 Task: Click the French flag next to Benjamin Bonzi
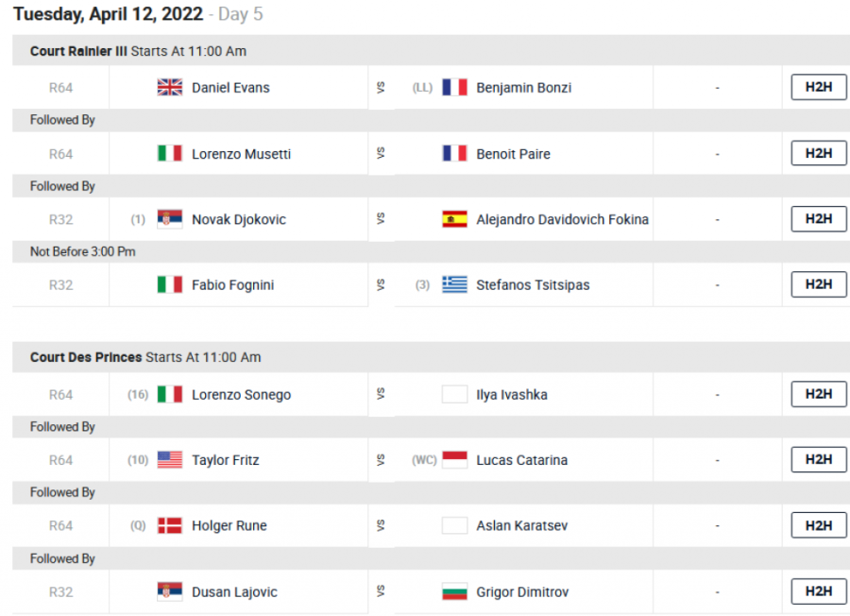pyautogui.click(x=454, y=88)
